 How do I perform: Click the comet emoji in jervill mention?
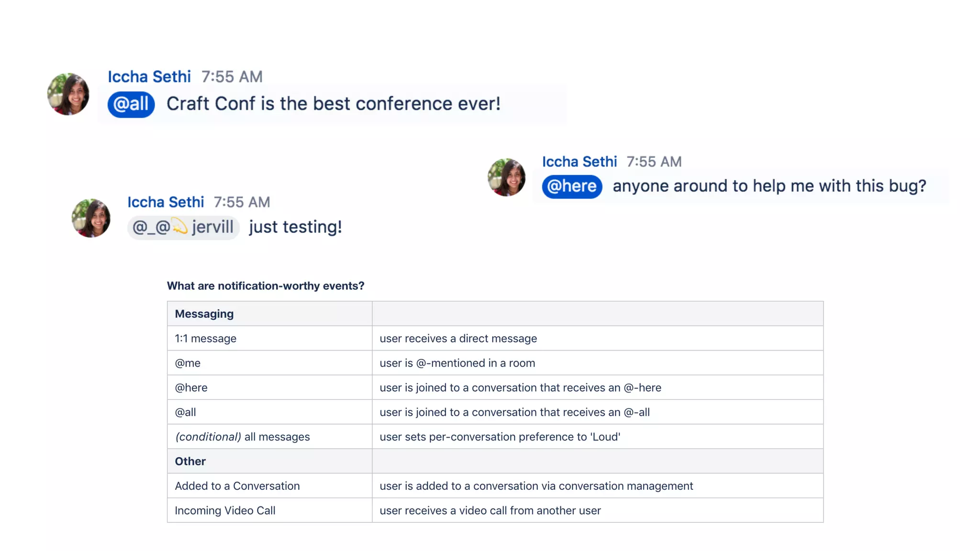[x=180, y=226]
